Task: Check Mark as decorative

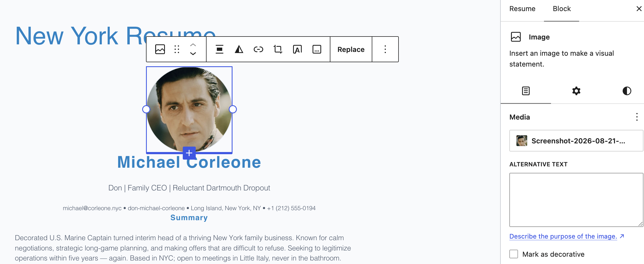Action: pos(514,254)
